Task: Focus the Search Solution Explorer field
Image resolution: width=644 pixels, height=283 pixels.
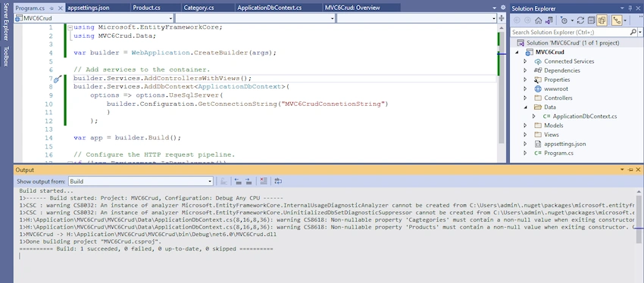Action: [x=570, y=32]
